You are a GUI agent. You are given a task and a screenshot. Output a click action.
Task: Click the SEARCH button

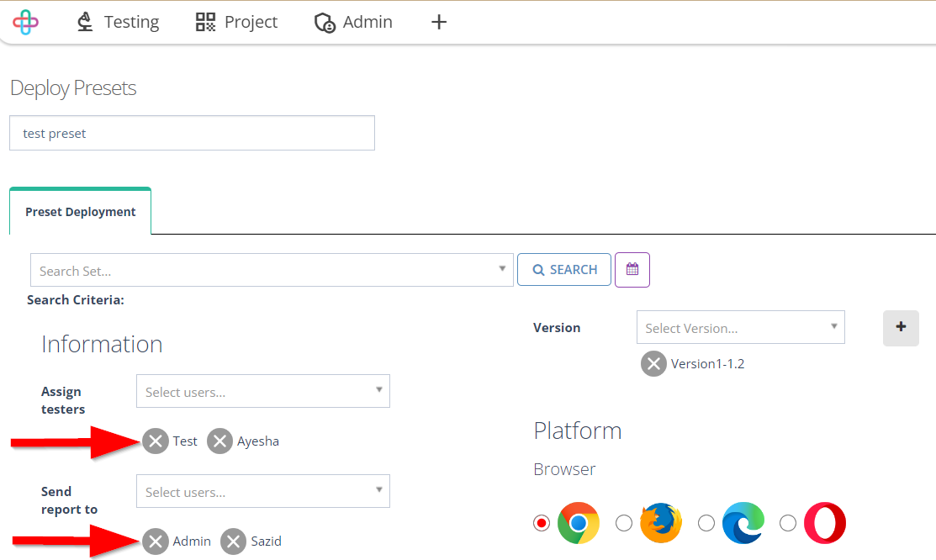click(x=564, y=270)
